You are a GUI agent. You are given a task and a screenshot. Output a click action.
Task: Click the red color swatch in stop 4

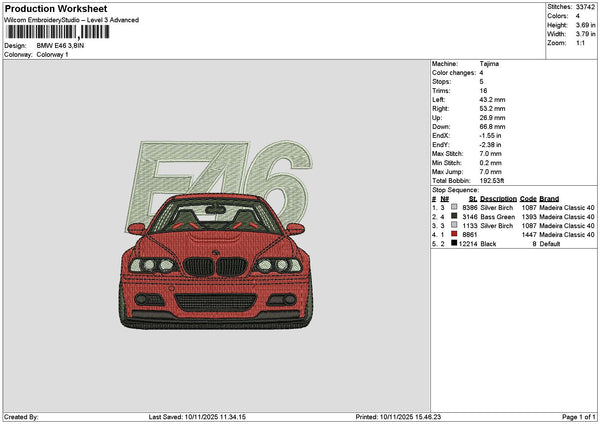[x=455, y=234]
